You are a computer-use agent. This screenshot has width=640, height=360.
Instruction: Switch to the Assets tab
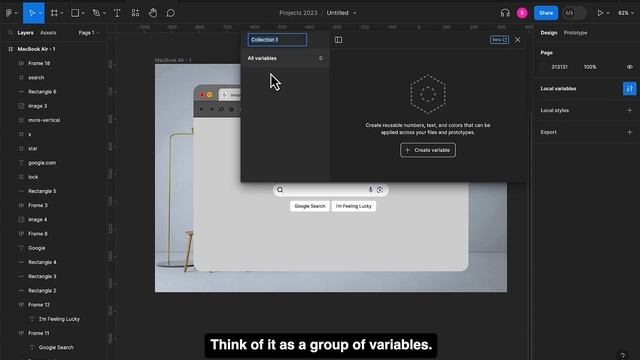(x=48, y=33)
